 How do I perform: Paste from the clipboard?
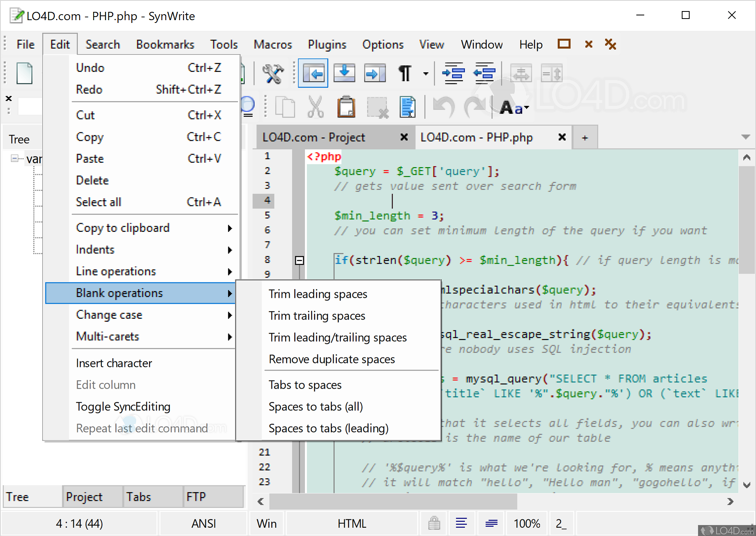coord(346,107)
